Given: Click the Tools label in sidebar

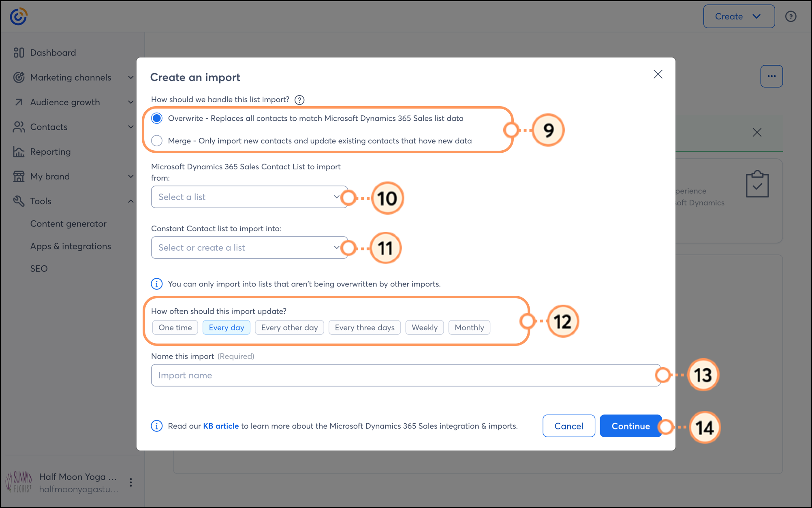Looking at the screenshot, I should tap(41, 201).
